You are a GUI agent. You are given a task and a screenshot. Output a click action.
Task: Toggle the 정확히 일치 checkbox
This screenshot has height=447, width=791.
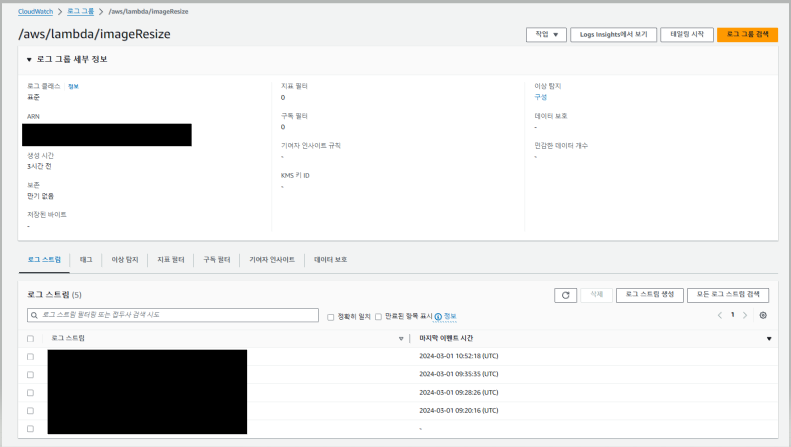coord(330,317)
